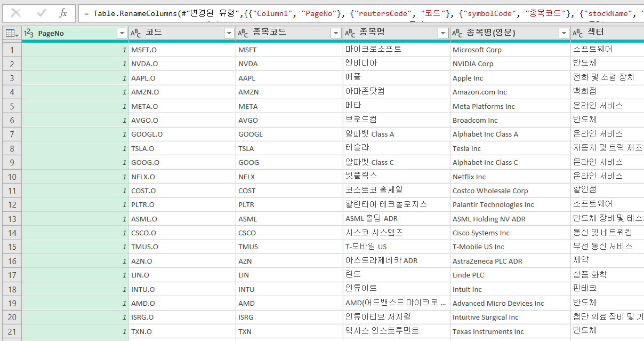Open the 종목명 column filter dropdown

click(x=443, y=34)
